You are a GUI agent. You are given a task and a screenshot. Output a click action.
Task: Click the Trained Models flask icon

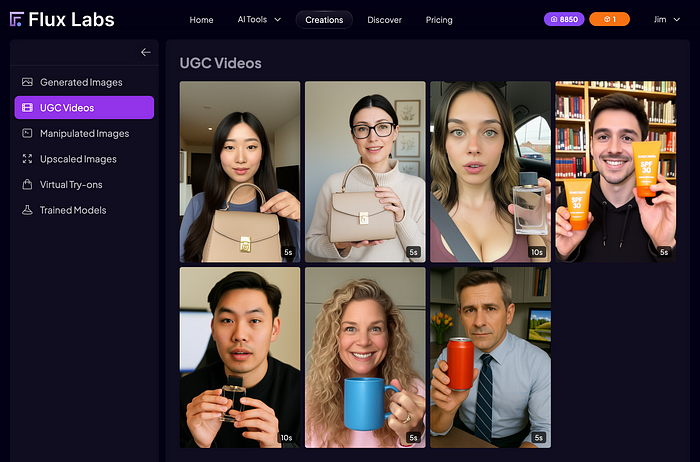27,210
